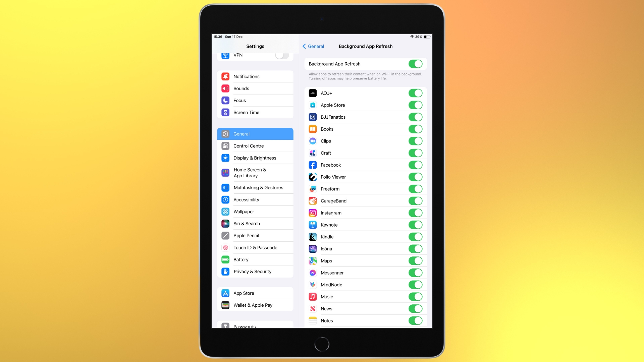
Task: Tap the MindNode app icon
Action: [313, 285]
